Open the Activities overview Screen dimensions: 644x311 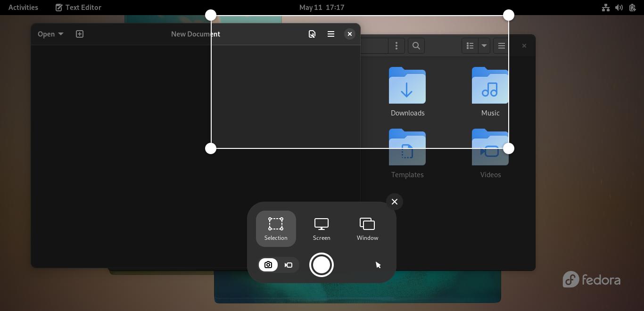coord(23,8)
